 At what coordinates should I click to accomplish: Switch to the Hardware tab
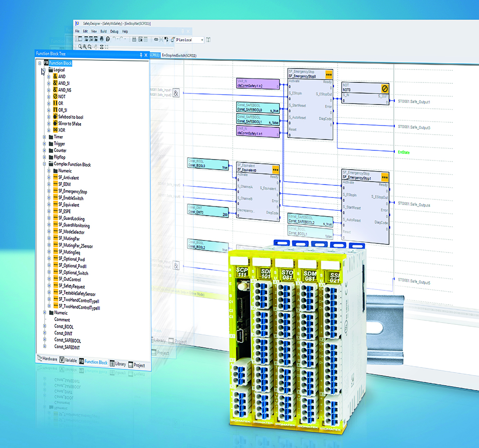pyautogui.click(x=47, y=358)
